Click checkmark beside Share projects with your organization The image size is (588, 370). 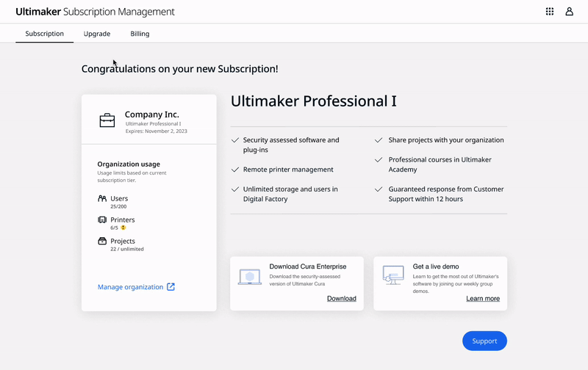point(379,140)
